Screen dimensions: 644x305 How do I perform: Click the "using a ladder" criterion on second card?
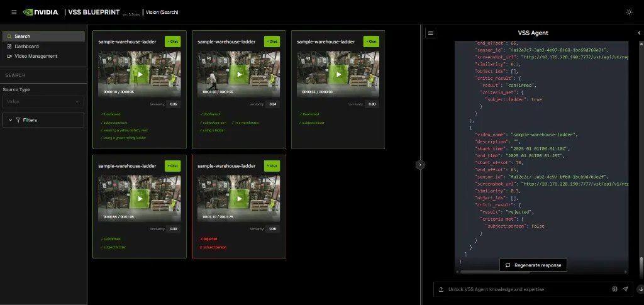pos(213,130)
